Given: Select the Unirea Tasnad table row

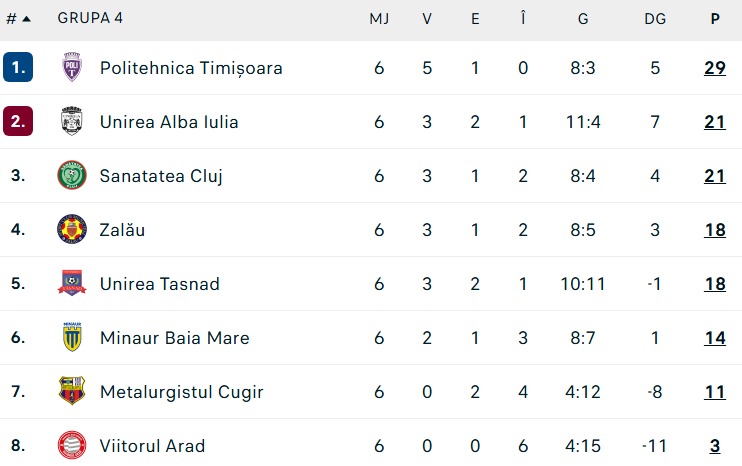Looking at the screenshot, I should 371,283.
